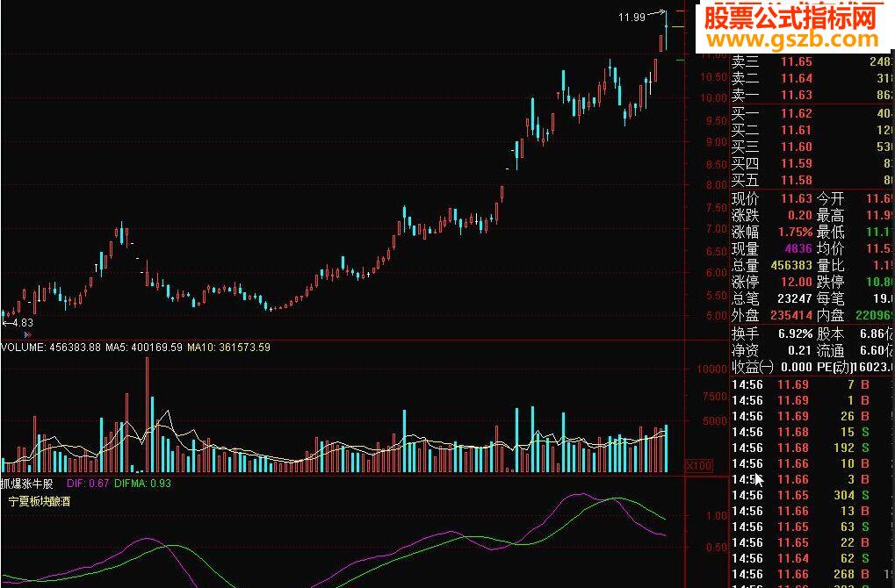The height and width of the screenshot is (588, 895).
Task: Click the DIF: 0.67 indicator value
Action: pyautogui.click(x=87, y=484)
